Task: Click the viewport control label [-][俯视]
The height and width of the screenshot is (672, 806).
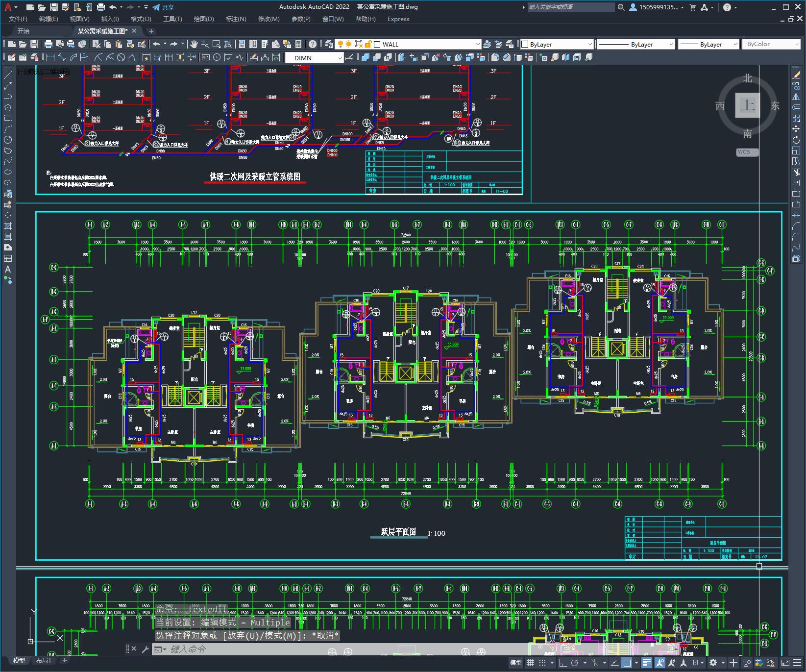Action: click(x=29, y=72)
